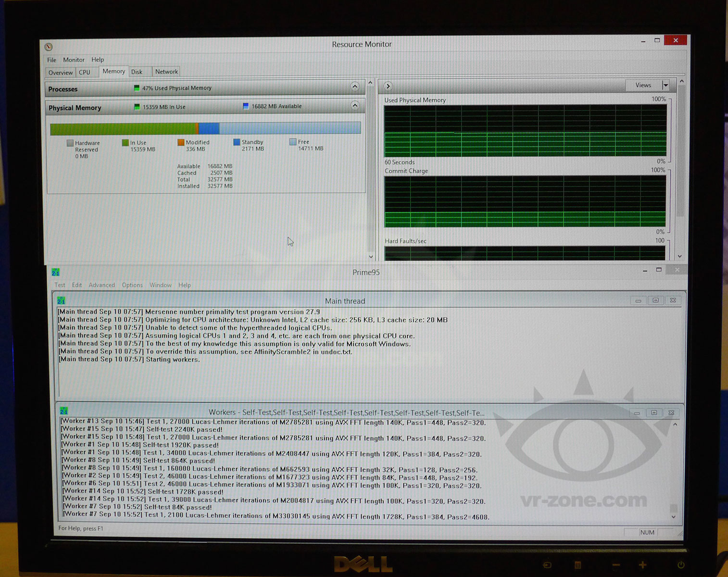The width and height of the screenshot is (728, 577).
Task: Open Monitor menu in Resource Monitor
Action: [74, 60]
